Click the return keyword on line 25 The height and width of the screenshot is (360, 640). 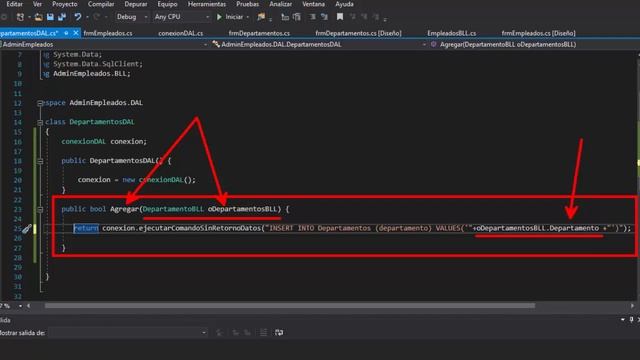coord(86,228)
